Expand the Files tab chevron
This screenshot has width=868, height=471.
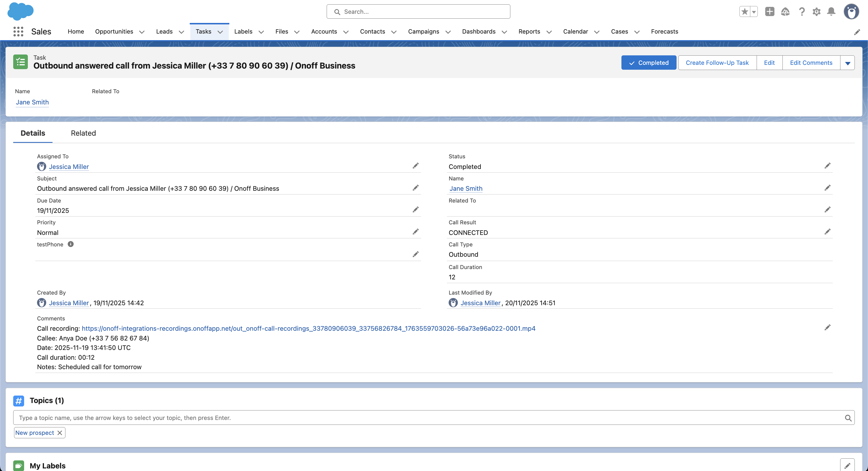click(297, 32)
